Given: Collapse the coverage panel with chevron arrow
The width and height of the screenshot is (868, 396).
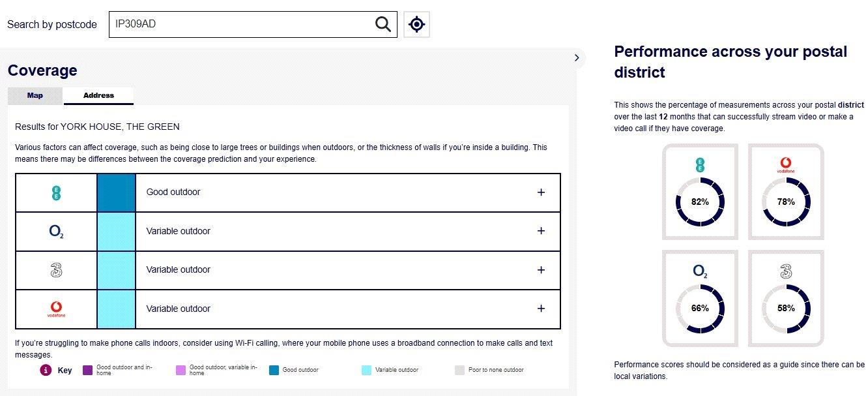Looking at the screenshot, I should [x=577, y=58].
